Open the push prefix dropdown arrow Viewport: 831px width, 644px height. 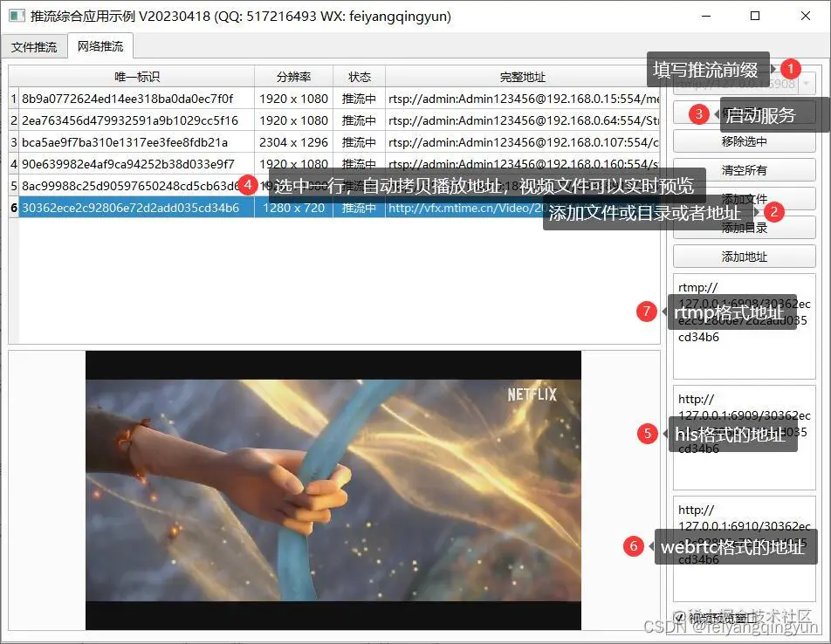pyautogui.click(x=806, y=84)
